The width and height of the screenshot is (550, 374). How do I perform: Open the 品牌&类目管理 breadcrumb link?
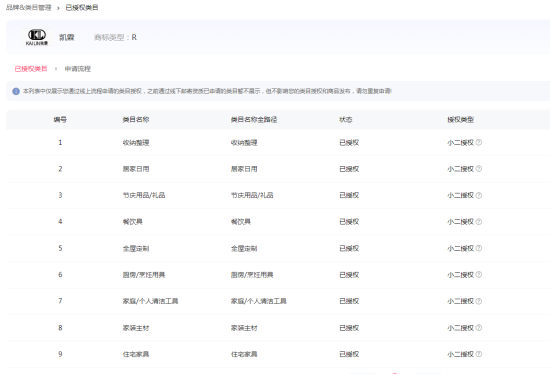coord(29,7)
